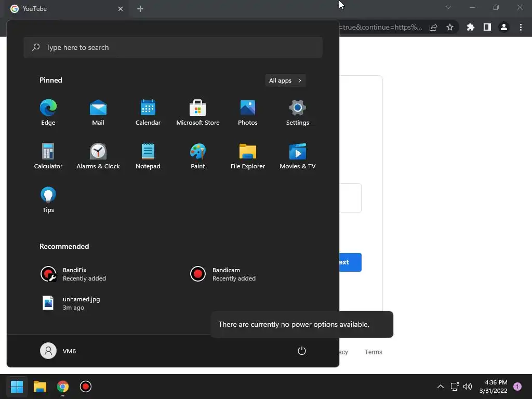Image resolution: width=532 pixels, height=399 pixels.
Task: Click the power button in Start menu
Action: (x=302, y=351)
